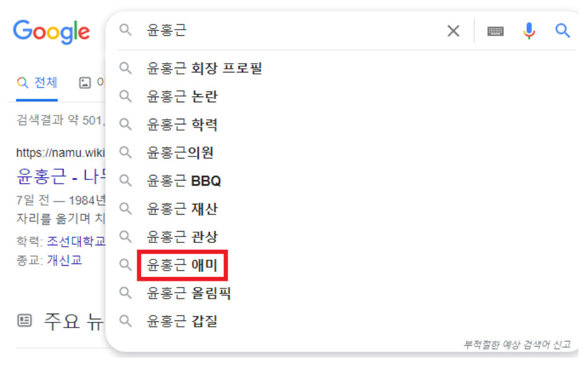Select the 전체 search tab
This screenshot has height=366, width=588.
pyautogui.click(x=38, y=83)
